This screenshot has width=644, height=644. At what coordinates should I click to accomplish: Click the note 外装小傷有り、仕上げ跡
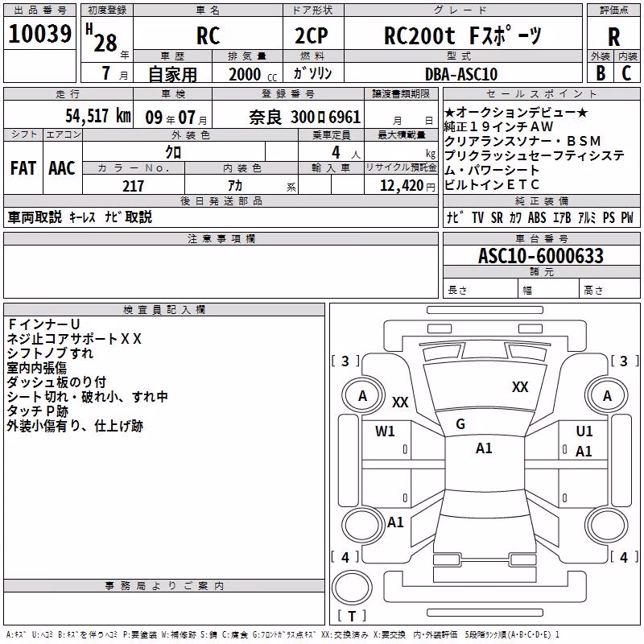[x=75, y=426]
